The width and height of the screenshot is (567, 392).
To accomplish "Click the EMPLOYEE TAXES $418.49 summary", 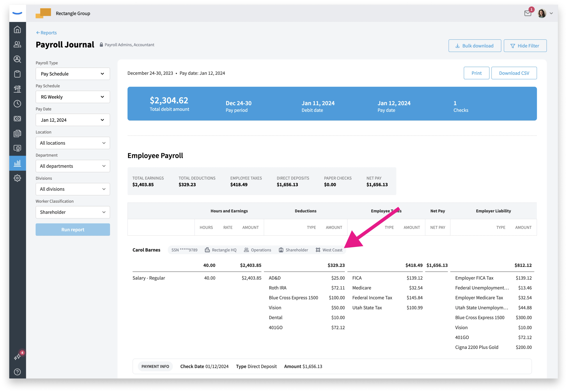I will (x=246, y=181).
